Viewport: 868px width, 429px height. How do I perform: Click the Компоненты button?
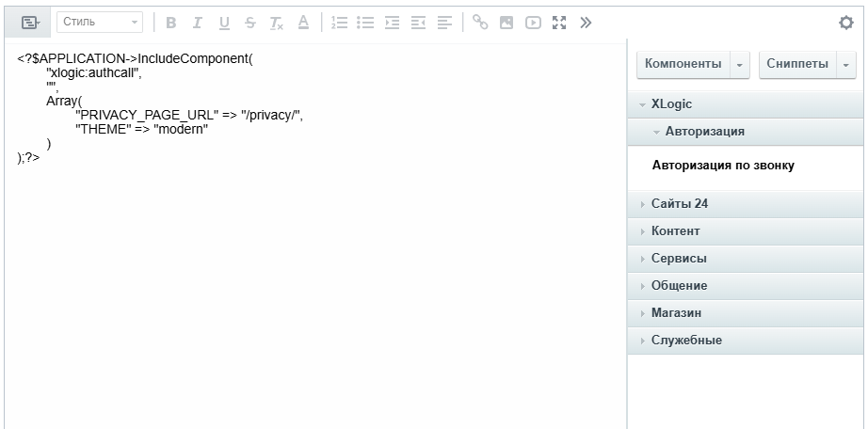point(683,64)
